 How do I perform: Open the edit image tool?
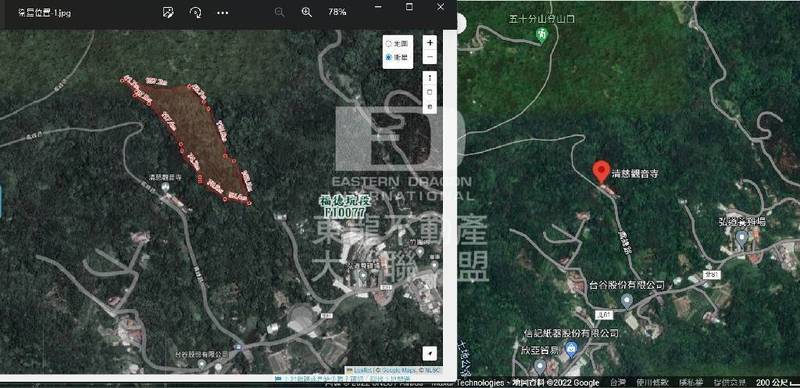pyautogui.click(x=168, y=13)
